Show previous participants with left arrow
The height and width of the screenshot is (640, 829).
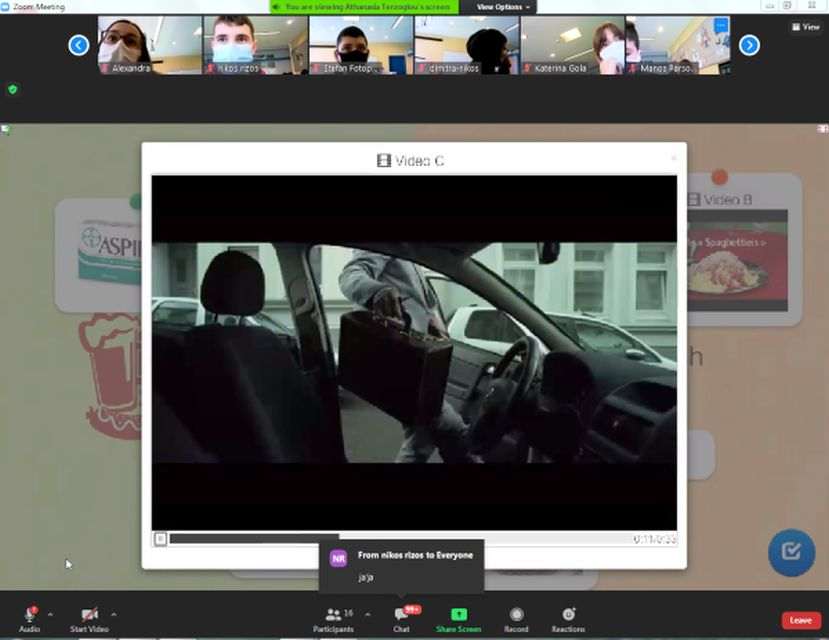click(79, 45)
